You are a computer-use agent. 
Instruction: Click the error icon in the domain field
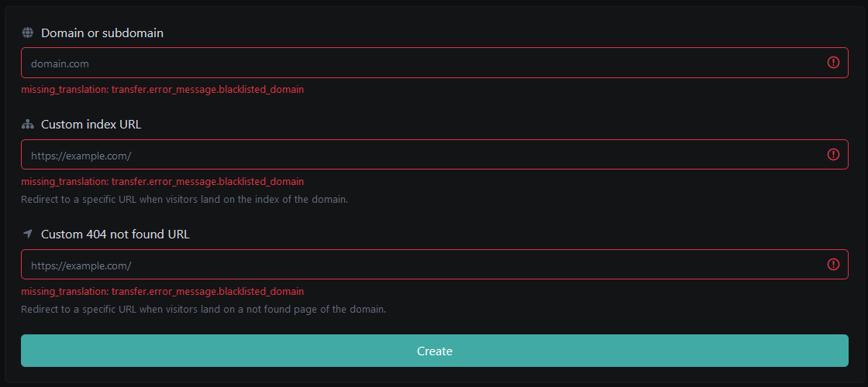(833, 63)
